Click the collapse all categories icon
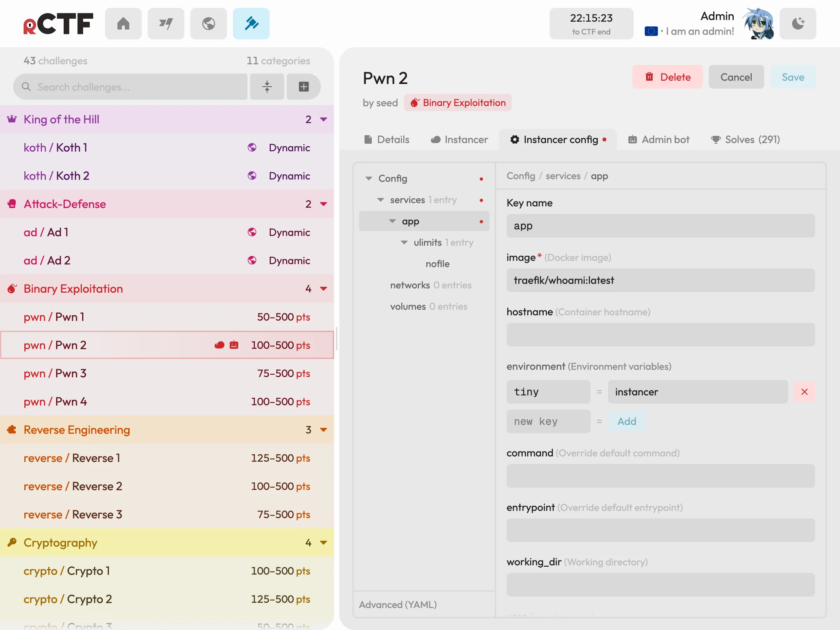This screenshot has height=630, width=840. point(267,87)
